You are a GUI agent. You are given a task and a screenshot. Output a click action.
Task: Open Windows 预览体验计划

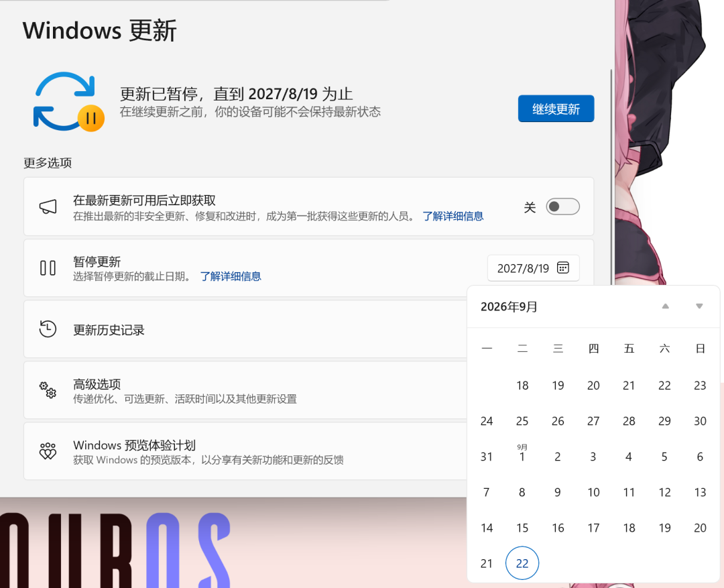pyautogui.click(x=245, y=451)
